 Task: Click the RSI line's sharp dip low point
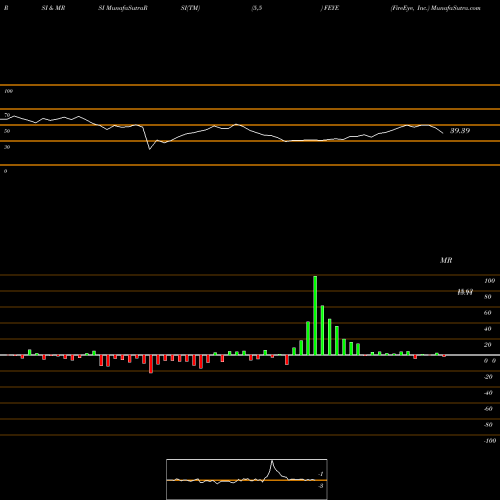point(150,149)
